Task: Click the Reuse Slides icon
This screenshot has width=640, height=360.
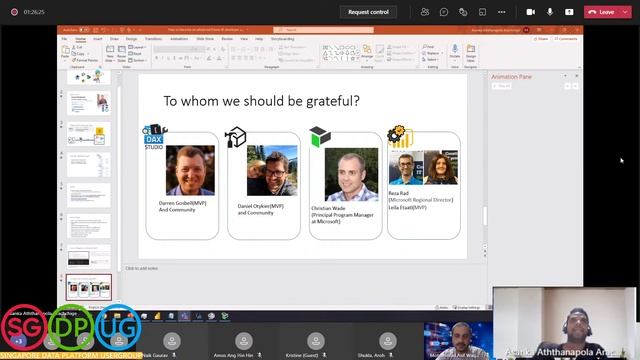Action: pos(122,50)
